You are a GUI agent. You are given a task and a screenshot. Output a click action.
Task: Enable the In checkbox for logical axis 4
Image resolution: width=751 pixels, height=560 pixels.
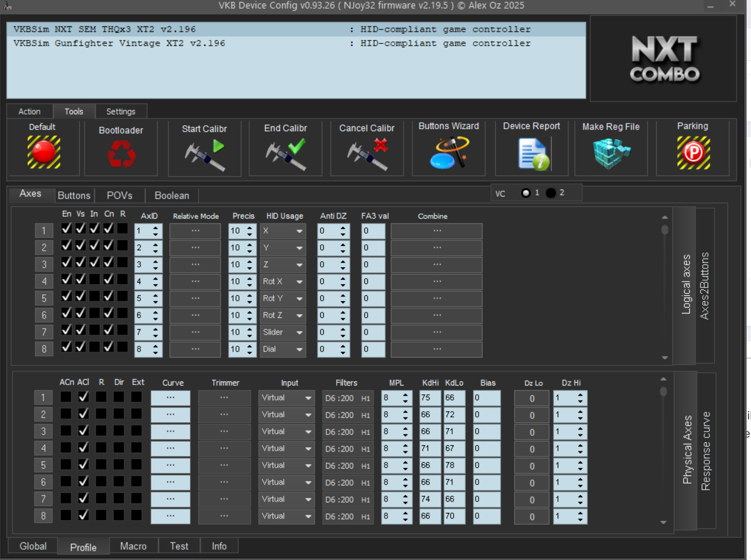(x=95, y=279)
